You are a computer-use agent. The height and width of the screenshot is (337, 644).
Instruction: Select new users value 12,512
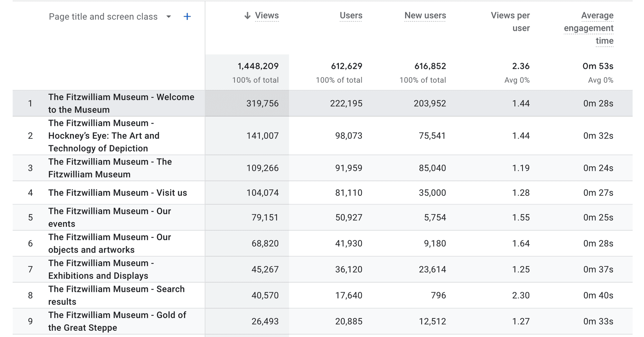point(432,321)
